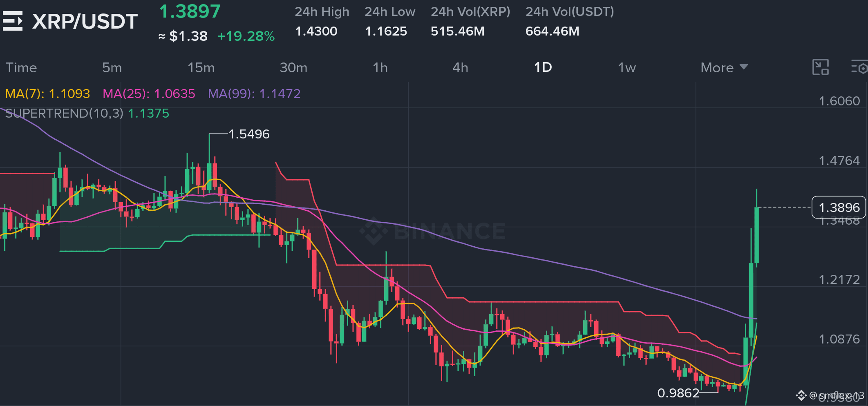The height and width of the screenshot is (406, 868).
Task: Switch chart to 4h interval
Action: (460, 67)
